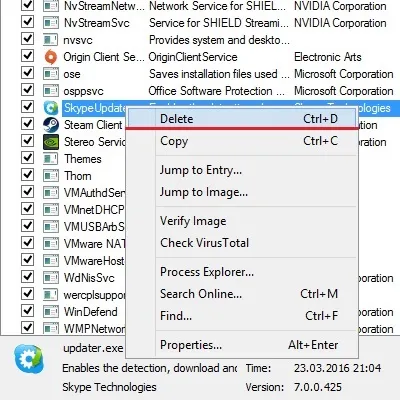
Task: Uncheck the NvStreamSvc checkbox
Action: click(27, 22)
